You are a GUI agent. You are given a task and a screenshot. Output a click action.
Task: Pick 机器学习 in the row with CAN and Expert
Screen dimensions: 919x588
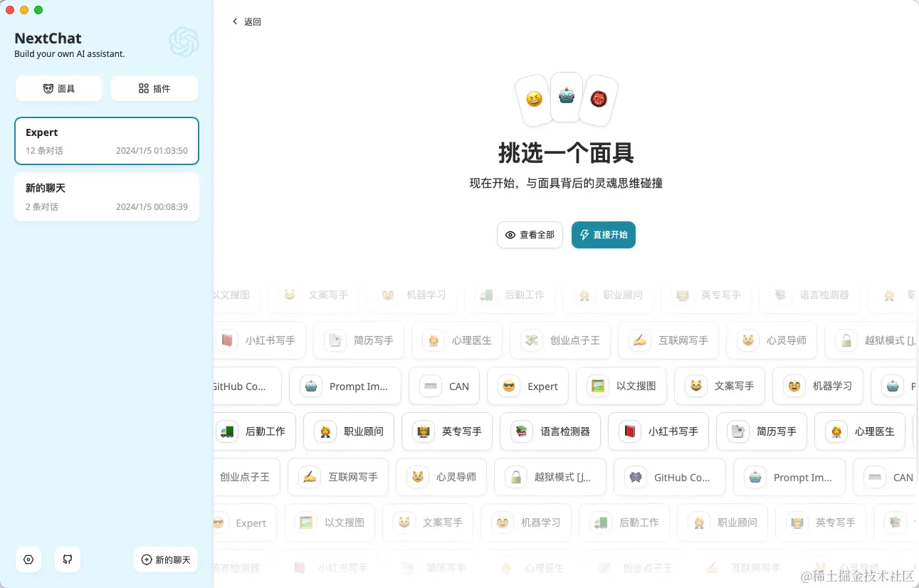[x=818, y=386]
